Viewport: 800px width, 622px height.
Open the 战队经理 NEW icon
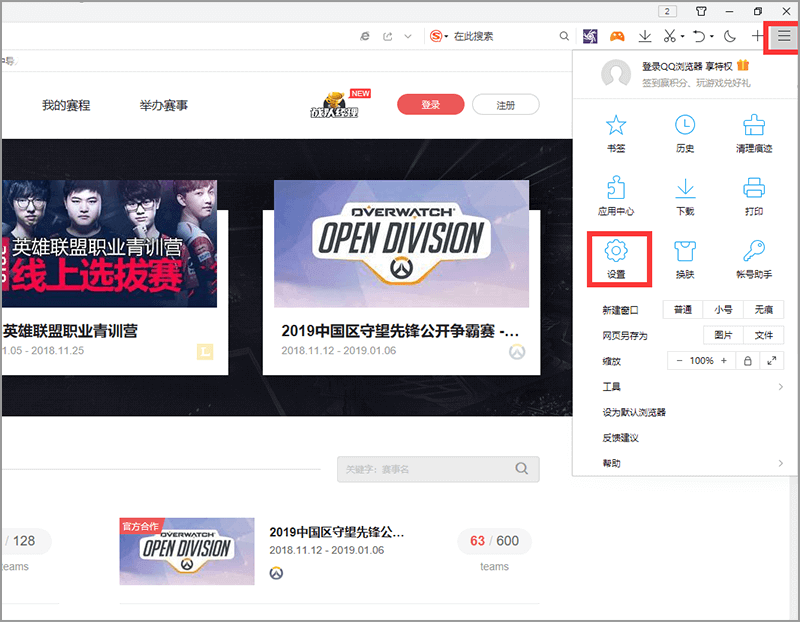point(339,104)
